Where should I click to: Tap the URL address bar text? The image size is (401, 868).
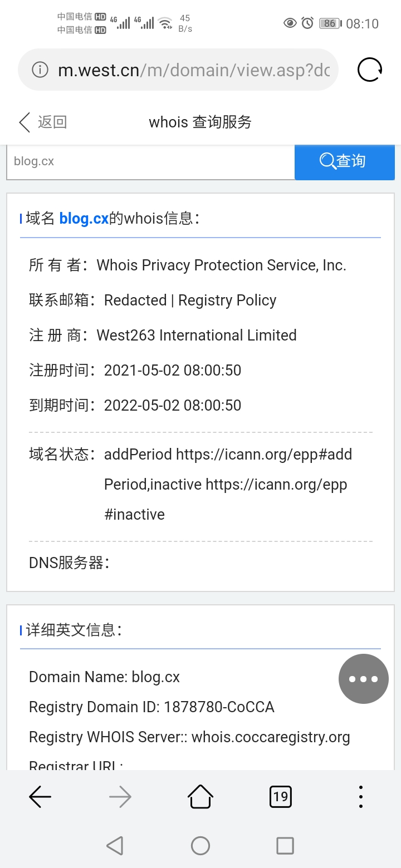[194, 70]
